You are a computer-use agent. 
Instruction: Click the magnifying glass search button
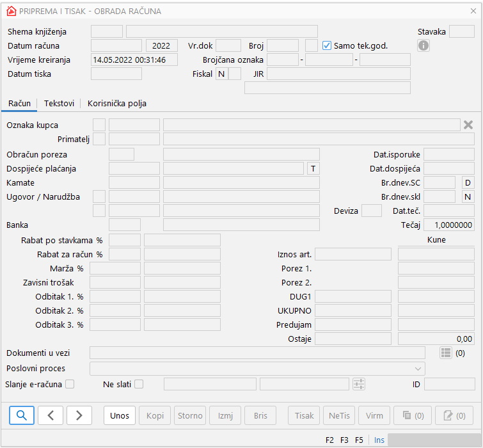coord(22,415)
